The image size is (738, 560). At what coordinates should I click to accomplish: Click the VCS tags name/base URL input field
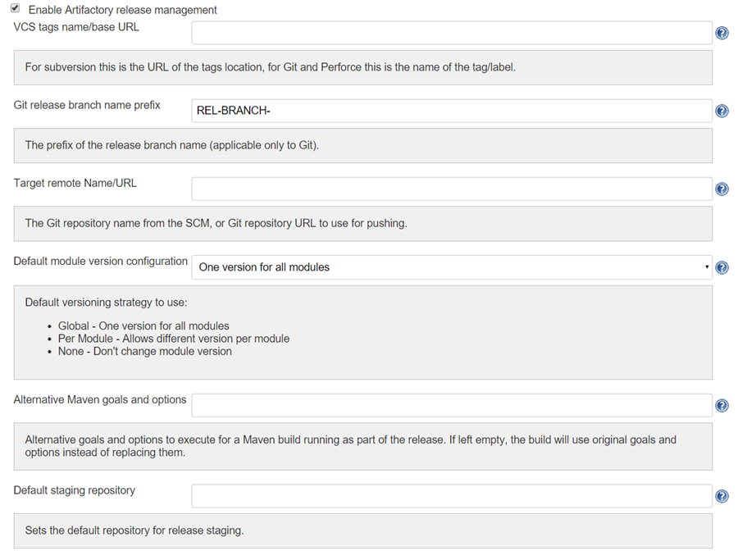[451, 33]
